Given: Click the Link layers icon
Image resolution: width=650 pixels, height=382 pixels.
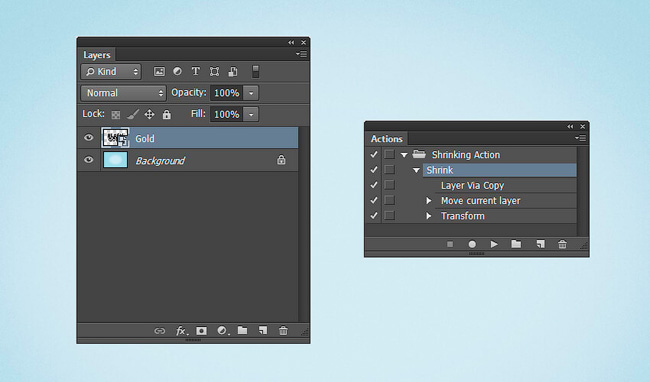Looking at the screenshot, I should [160, 331].
